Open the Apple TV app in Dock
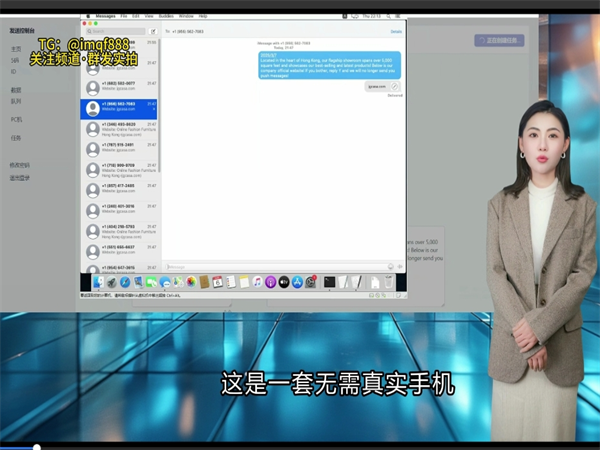 [x=284, y=283]
